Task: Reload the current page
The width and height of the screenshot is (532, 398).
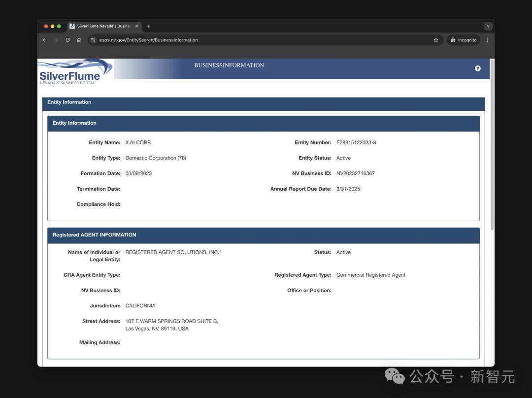Action: point(67,40)
